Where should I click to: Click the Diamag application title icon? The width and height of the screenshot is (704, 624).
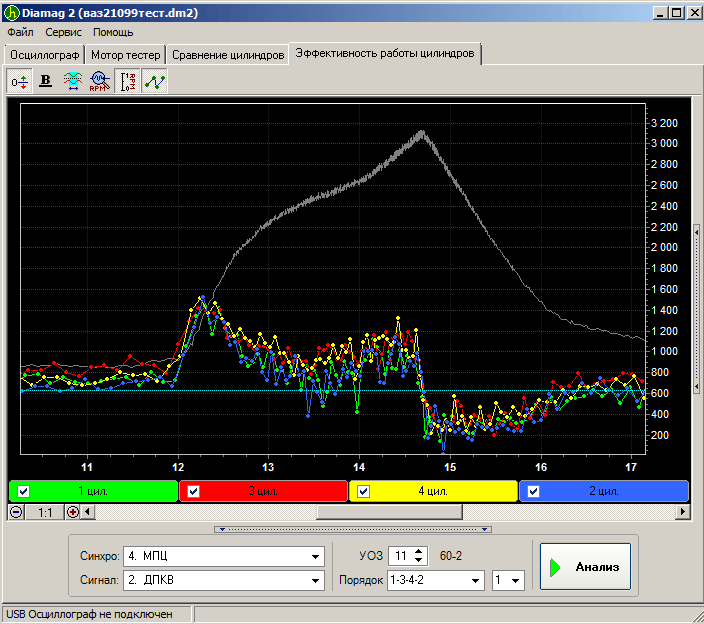coord(11,13)
